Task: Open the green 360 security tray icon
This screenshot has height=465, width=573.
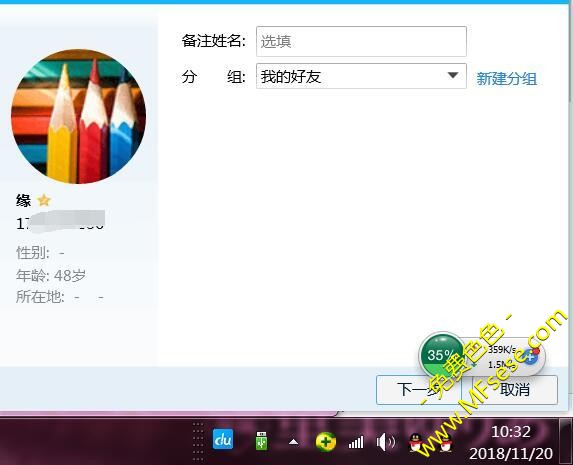Action: (x=326, y=442)
